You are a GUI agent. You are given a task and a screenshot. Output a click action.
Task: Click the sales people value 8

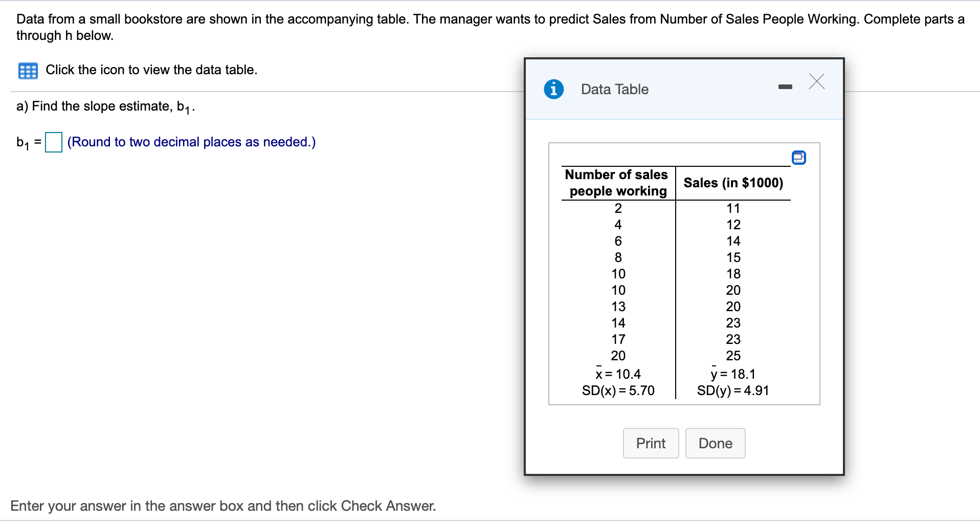tap(618, 257)
